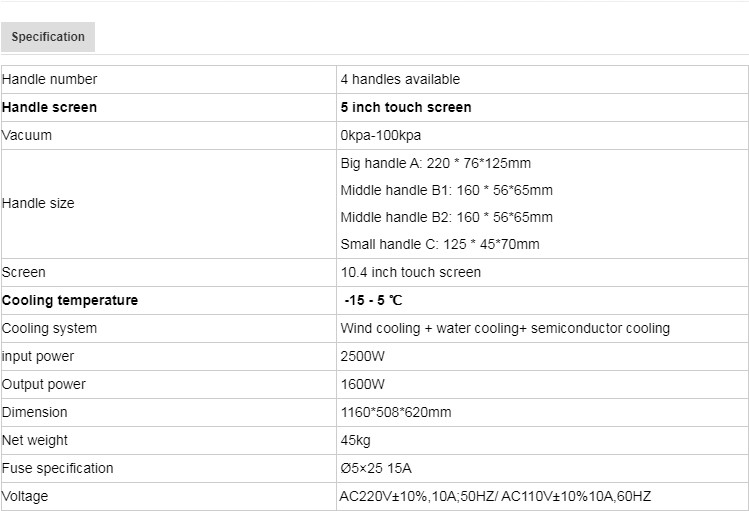Click the "Vacuum" row label
Screen dimensions: 749x511
coord(27,135)
